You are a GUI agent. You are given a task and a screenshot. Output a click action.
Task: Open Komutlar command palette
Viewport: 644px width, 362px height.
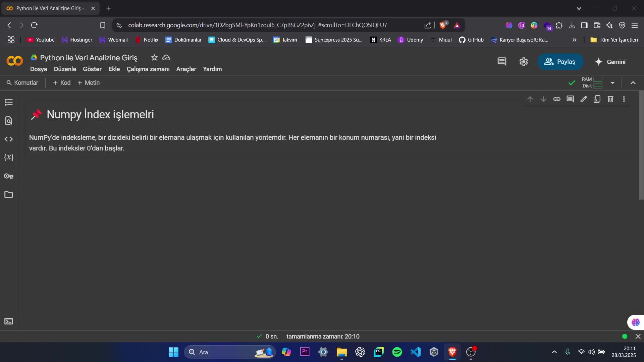click(x=22, y=83)
